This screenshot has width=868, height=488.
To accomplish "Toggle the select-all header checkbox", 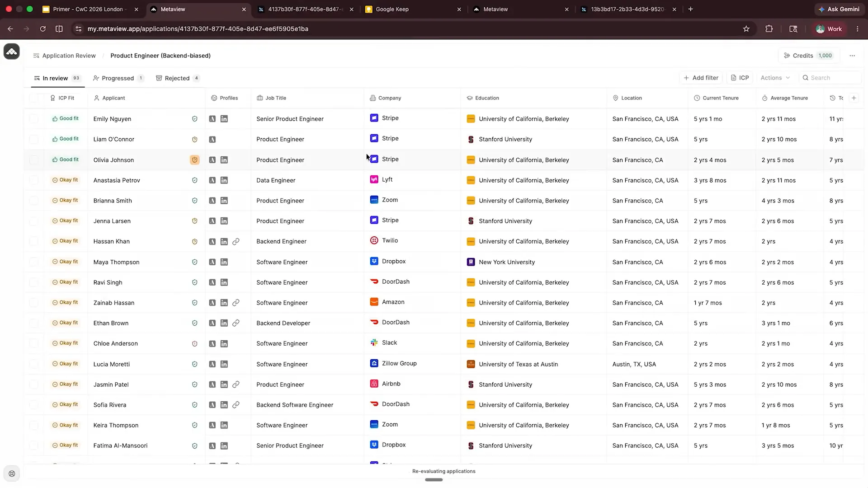I will (34, 98).
